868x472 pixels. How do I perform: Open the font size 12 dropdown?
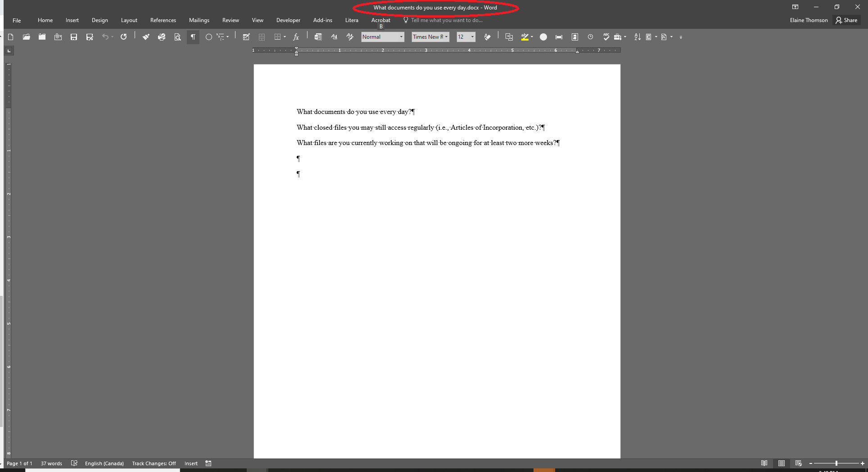[472, 37]
